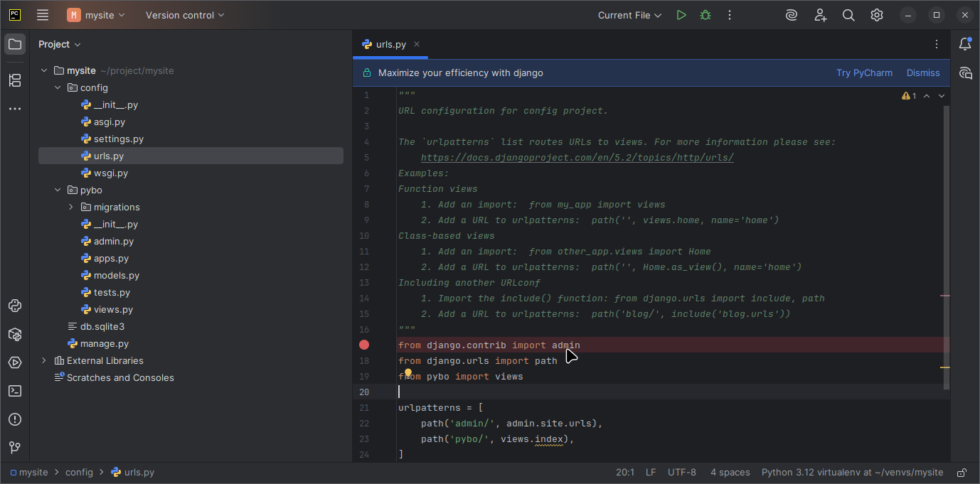Open editor tab options three-dot menu

(937, 44)
